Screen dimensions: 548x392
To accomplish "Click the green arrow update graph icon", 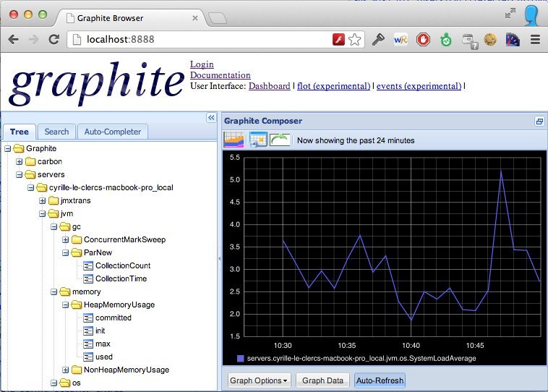I will tap(280, 140).
